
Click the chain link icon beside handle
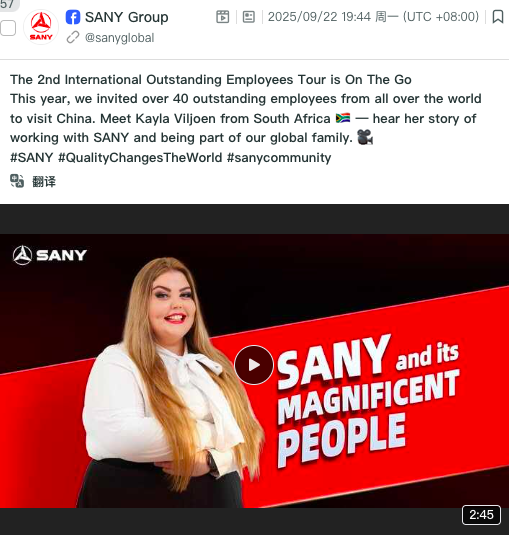pyautogui.click(x=73, y=37)
